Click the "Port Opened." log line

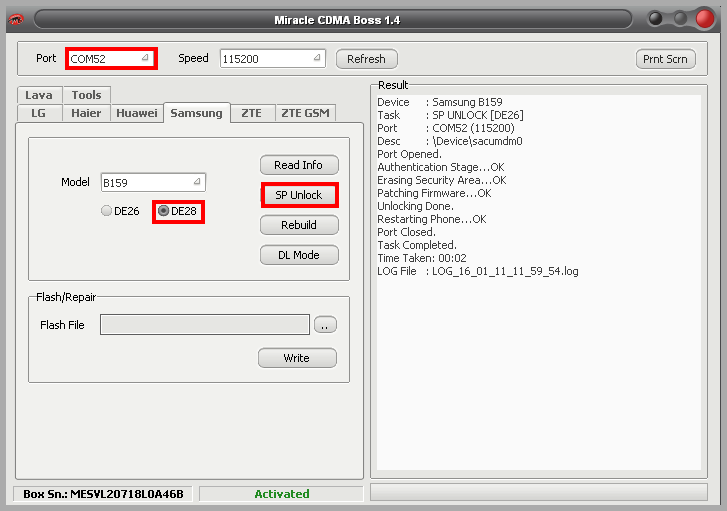click(x=409, y=154)
